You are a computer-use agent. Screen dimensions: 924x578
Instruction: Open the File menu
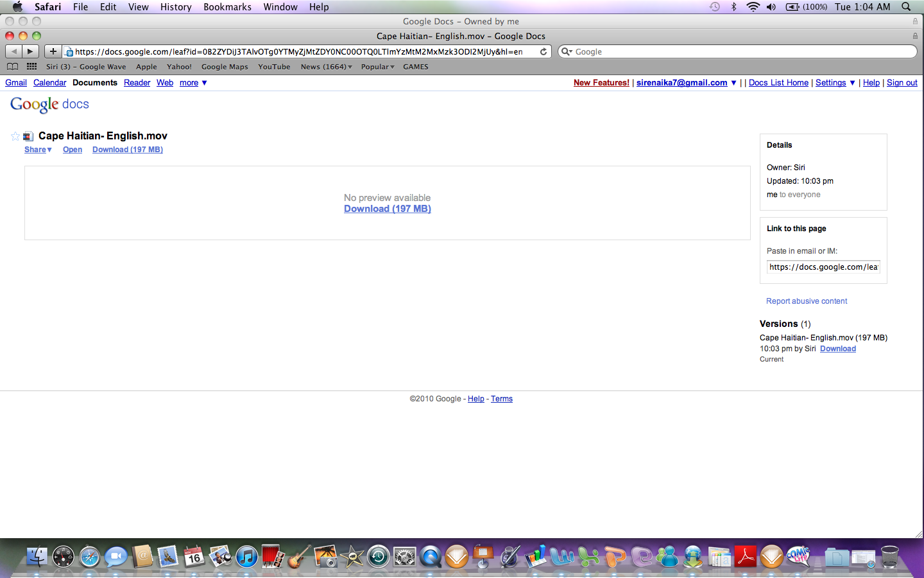(80, 7)
